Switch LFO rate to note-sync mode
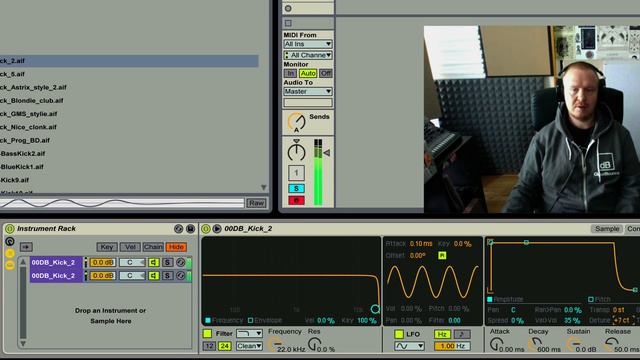The width and height of the screenshot is (640, 360). click(462, 334)
